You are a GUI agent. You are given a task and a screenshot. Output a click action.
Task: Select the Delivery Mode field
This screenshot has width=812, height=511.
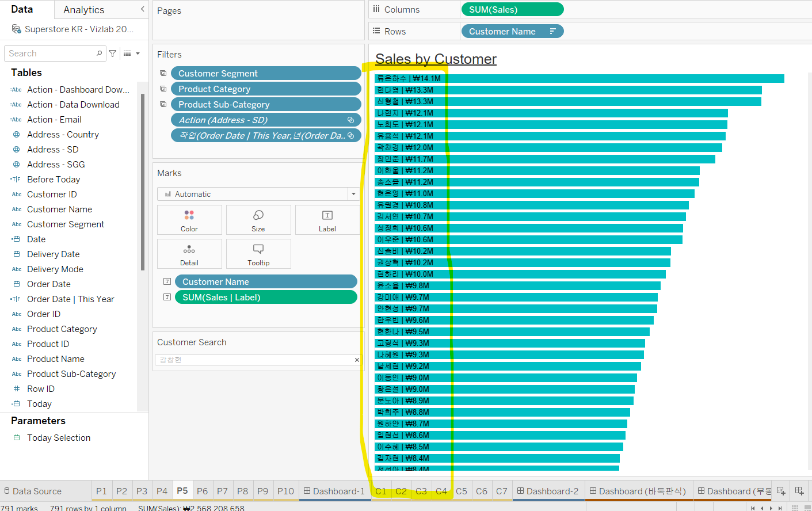55,269
